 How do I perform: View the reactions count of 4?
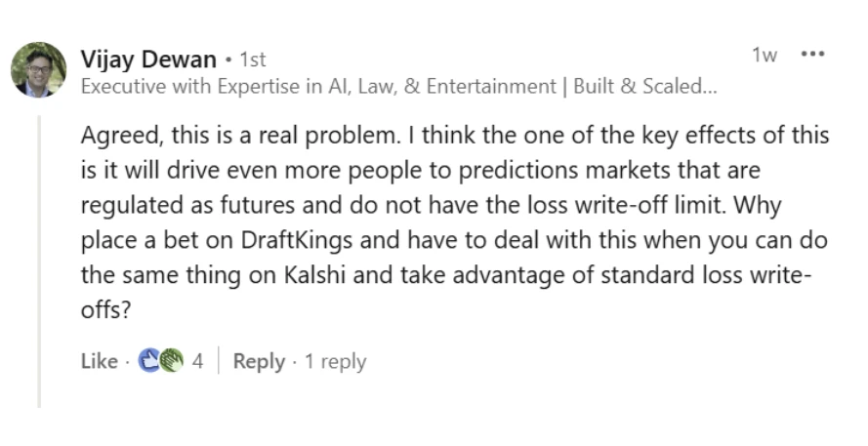(197, 361)
